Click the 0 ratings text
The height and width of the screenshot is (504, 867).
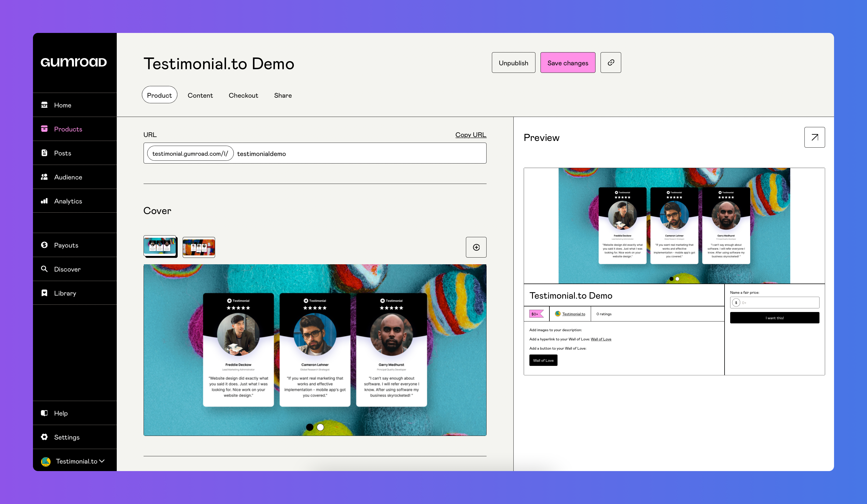coord(604,314)
